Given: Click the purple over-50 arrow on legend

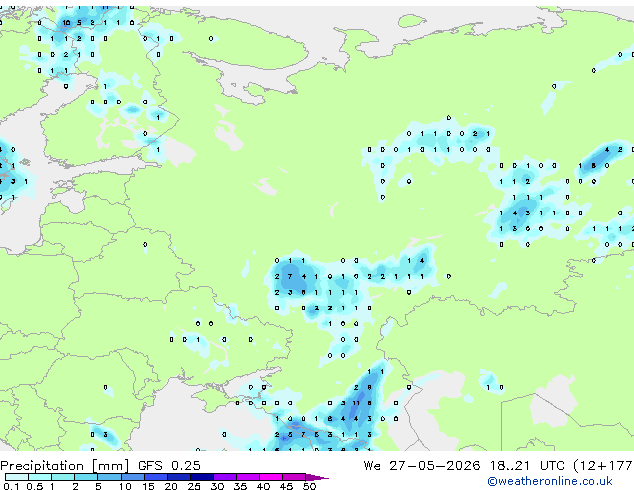Looking at the screenshot, I should coord(317,477).
